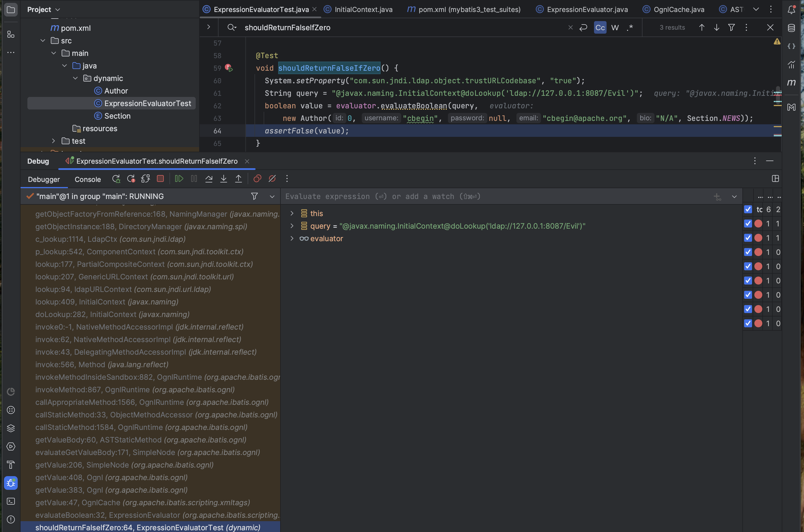Click the Evaluate expression input field

click(496, 196)
